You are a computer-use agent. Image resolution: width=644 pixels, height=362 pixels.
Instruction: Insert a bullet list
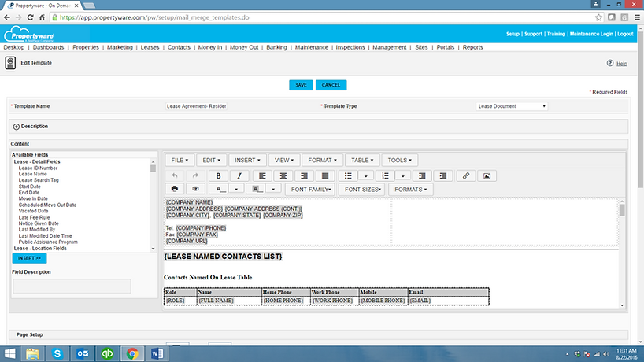point(348,175)
